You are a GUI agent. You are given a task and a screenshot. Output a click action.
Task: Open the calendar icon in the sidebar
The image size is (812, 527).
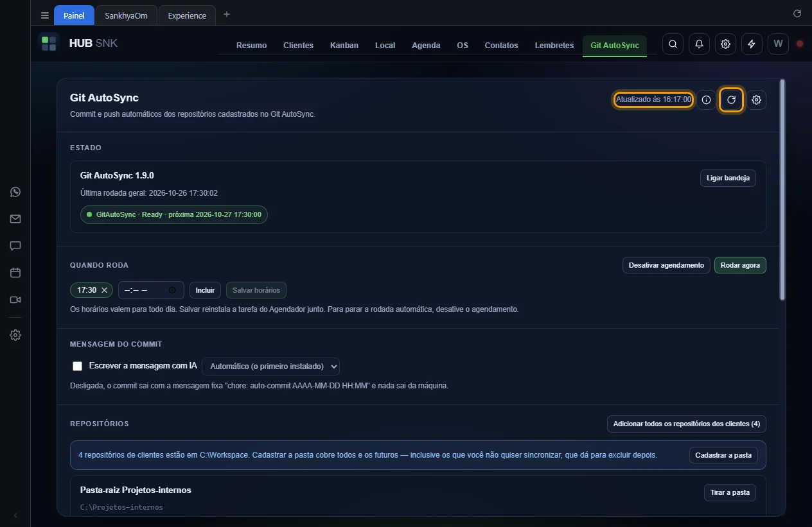click(15, 273)
